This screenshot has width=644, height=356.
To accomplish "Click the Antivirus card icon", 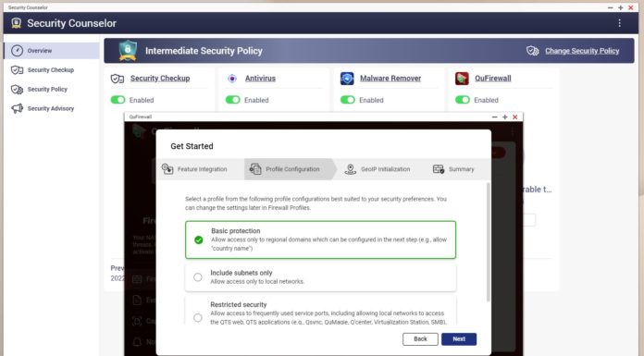I will [x=232, y=79].
